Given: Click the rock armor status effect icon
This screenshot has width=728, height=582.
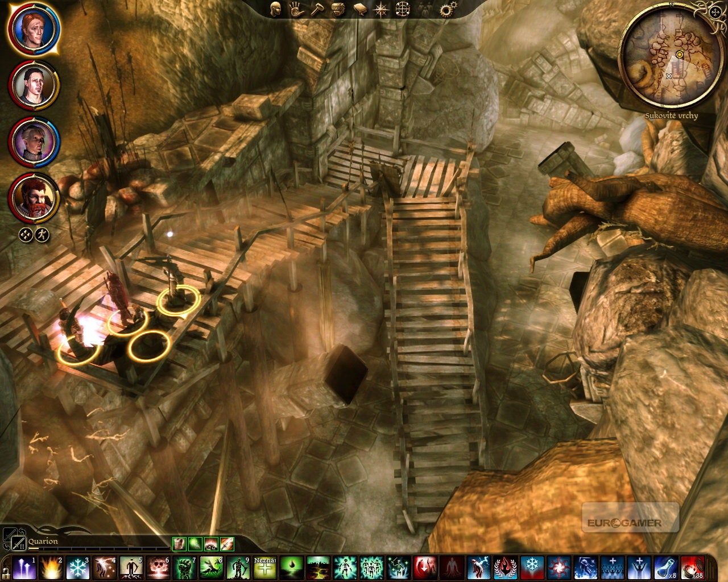Looking at the screenshot, I should click(211, 544).
